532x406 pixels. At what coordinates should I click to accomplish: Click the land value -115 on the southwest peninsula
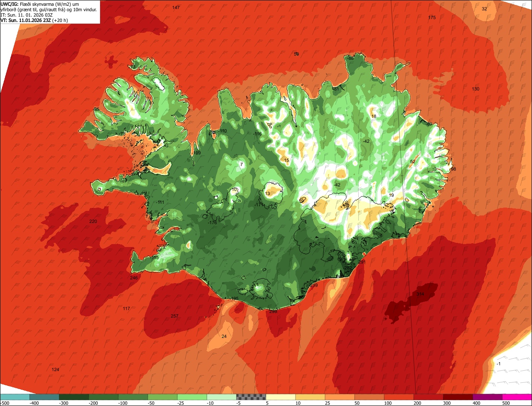tap(155, 257)
